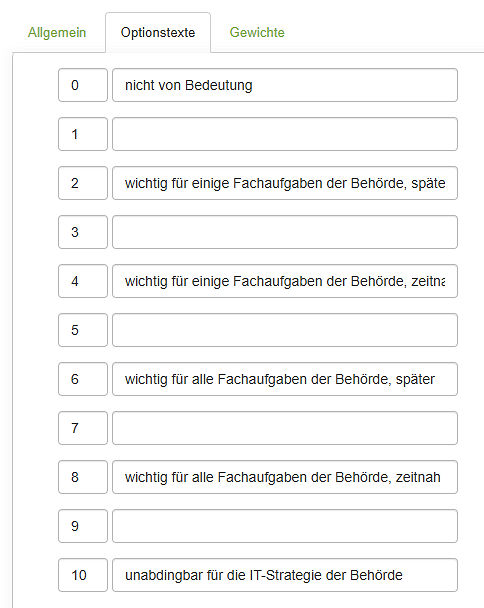Select the Optionstexte tab
This screenshot has width=484, height=608.
point(158,33)
